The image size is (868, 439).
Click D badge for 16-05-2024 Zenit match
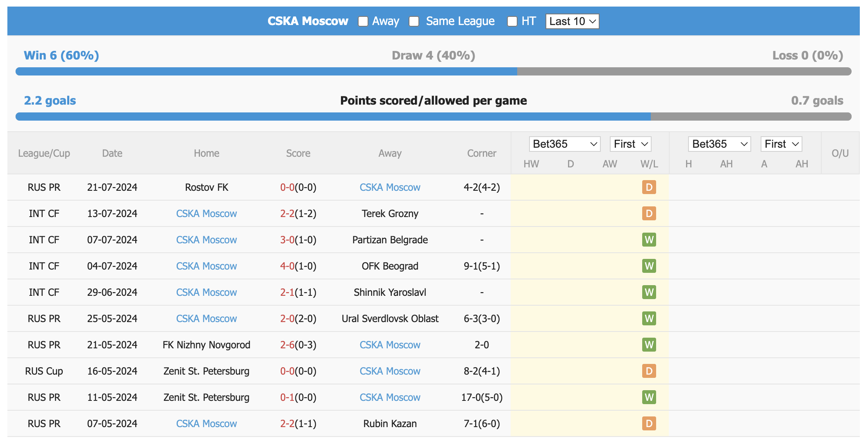[649, 371]
